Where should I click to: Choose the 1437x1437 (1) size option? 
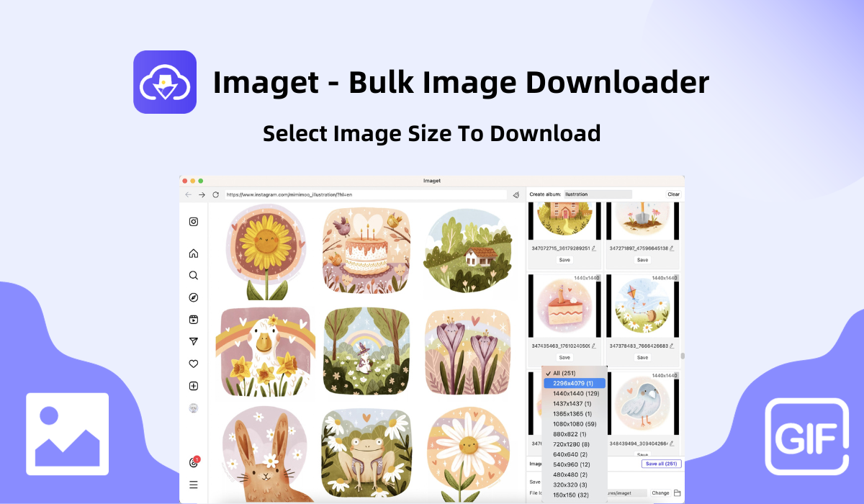click(x=575, y=403)
